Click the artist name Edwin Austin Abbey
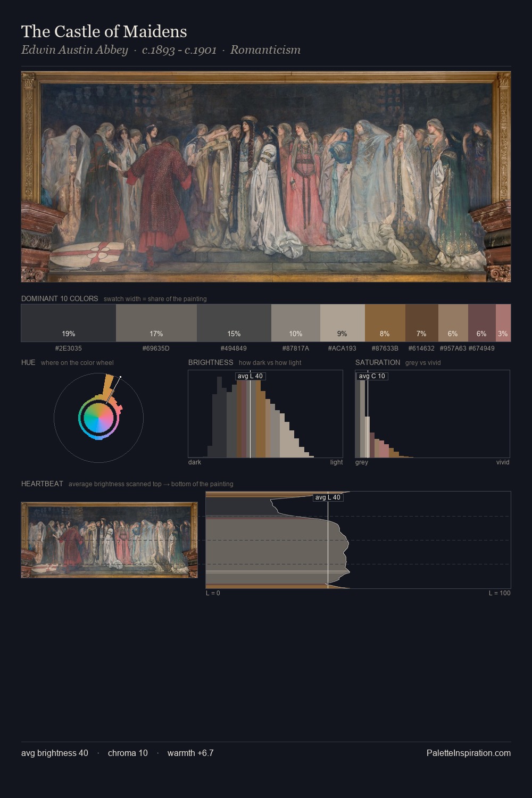The width and height of the screenshot is (532, 798). click(74, 50)
